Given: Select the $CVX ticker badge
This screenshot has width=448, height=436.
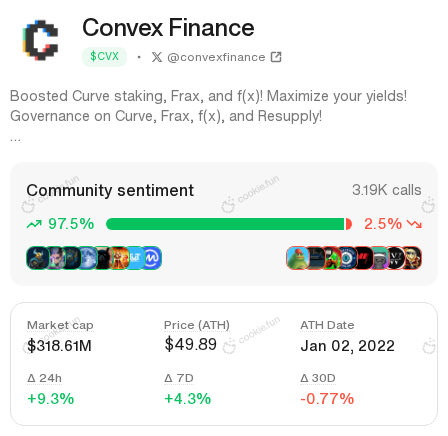Looking at the screenshot, I should click(104, 57).
